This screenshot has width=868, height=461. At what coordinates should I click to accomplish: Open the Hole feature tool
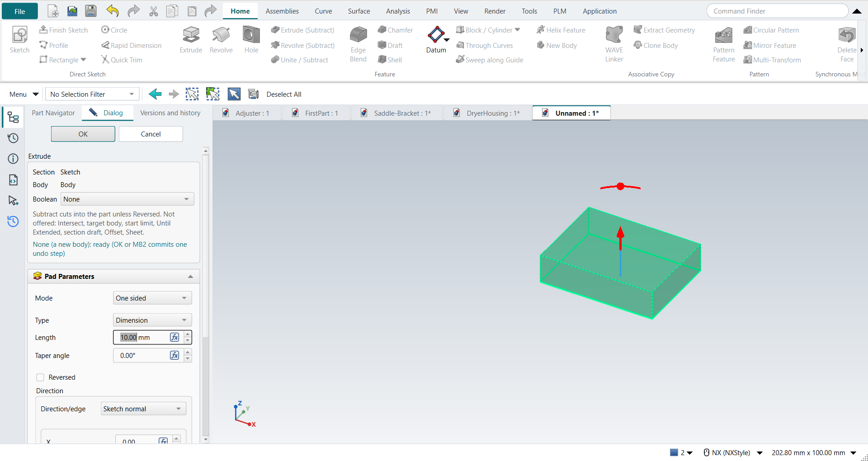(x=251, y=35)
